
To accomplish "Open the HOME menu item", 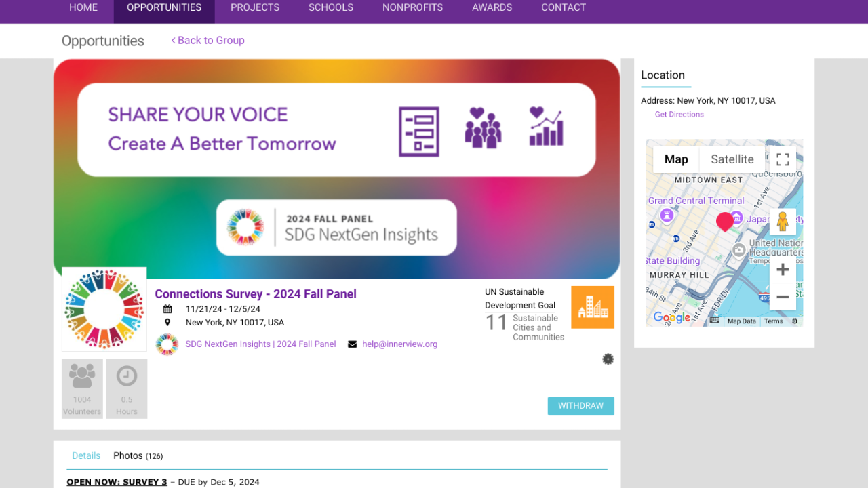I will 83,8.
